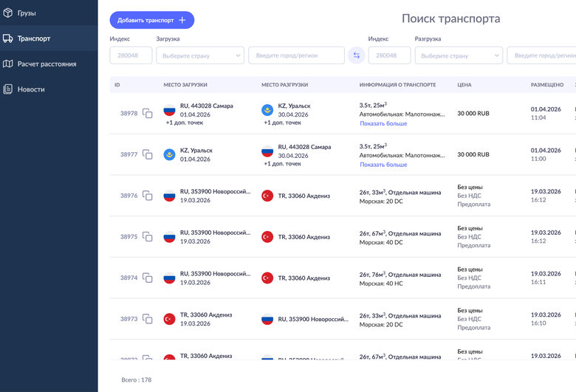
Task: Copy transport entry 38978 using its copy icon
Action: coord(148,114)
